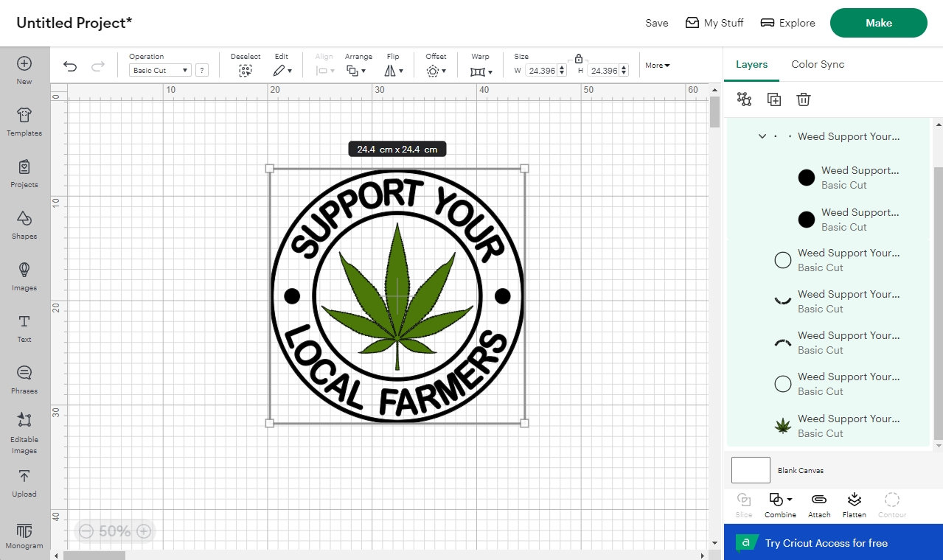Image resolution: width=943 pixels, height=560 pixels.
Task: Save the Untitled Project
Action: [655, 23]
